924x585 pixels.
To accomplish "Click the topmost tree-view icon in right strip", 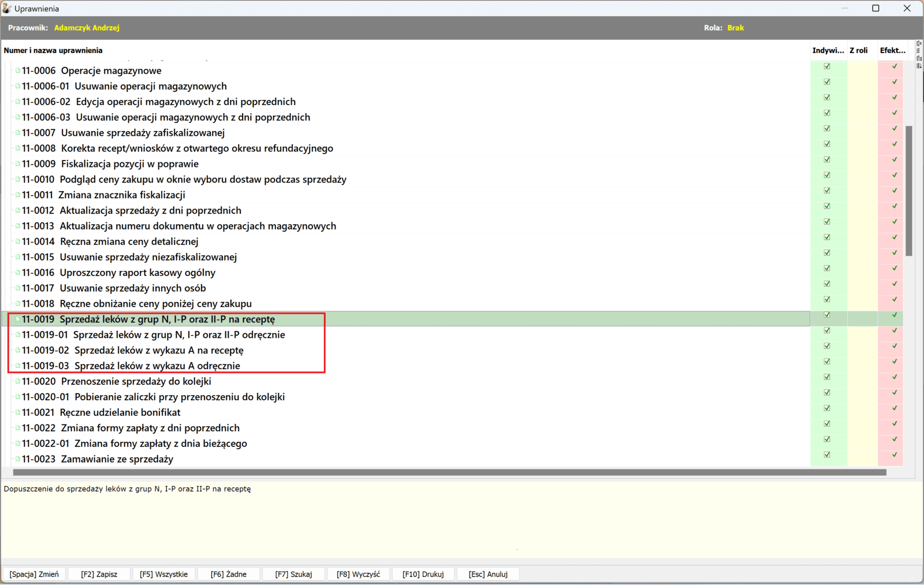I will 919,43.
